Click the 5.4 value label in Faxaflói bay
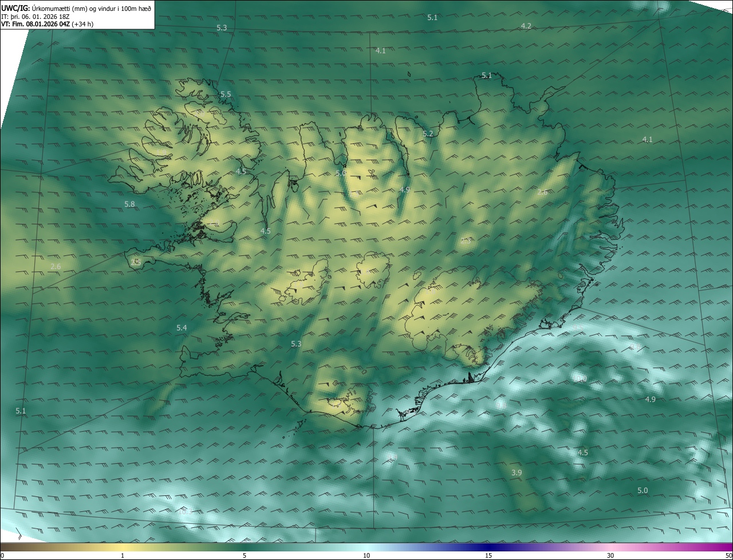 pyautogui.click(x=182, y=328)
